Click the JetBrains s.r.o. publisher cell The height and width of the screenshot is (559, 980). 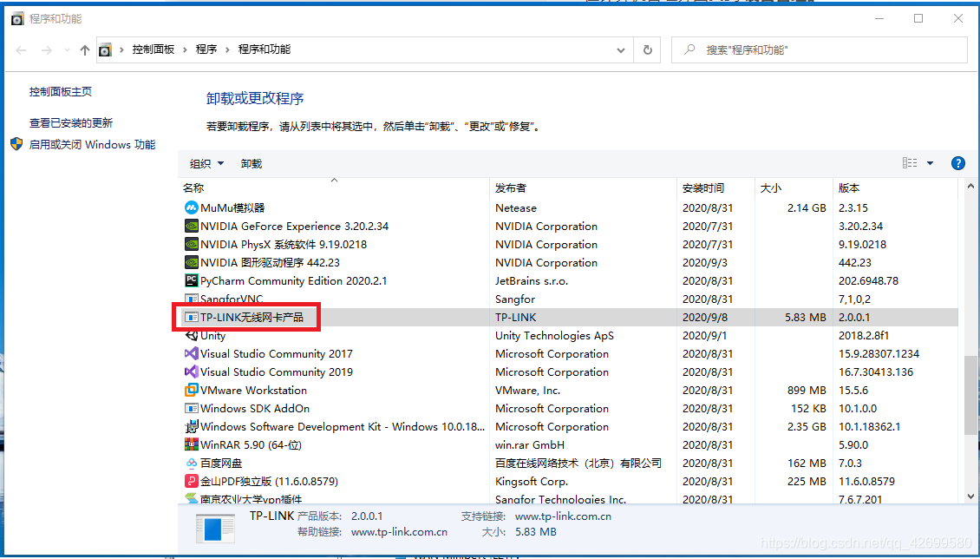(532, 280)
